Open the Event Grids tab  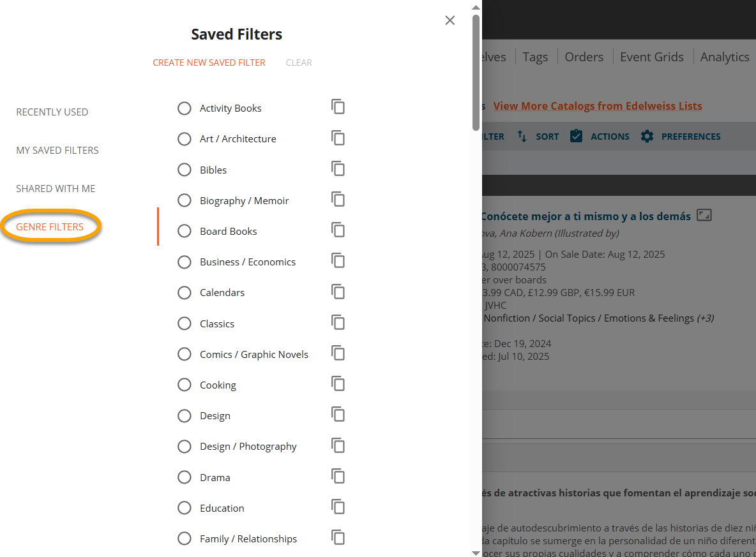pos(652,57)
